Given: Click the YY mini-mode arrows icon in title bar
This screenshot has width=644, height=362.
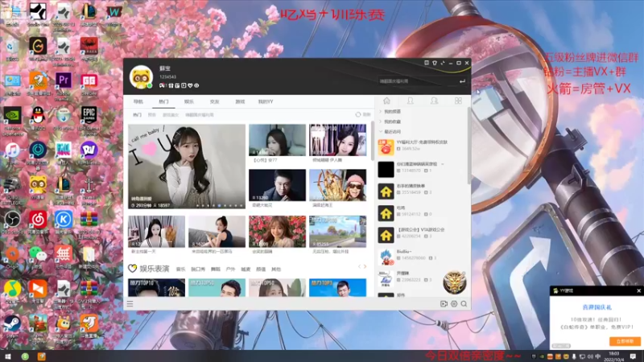Looking at the screenshot, I should click(x=442, y=63).
